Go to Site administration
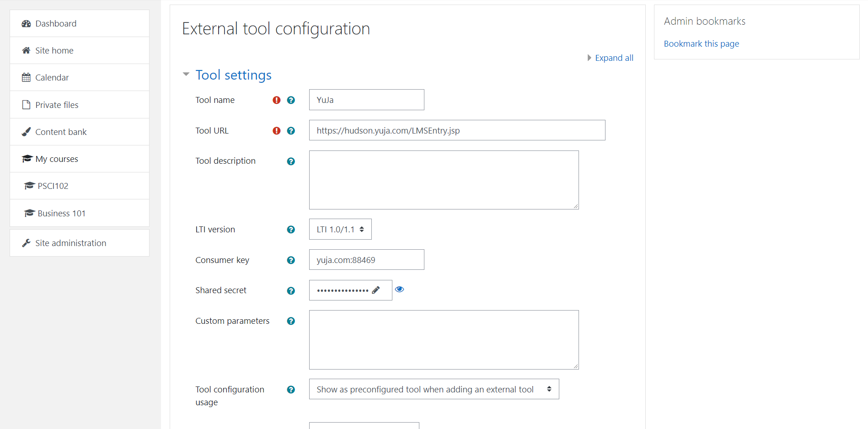 pyautogui.click(x=70, y=243)
